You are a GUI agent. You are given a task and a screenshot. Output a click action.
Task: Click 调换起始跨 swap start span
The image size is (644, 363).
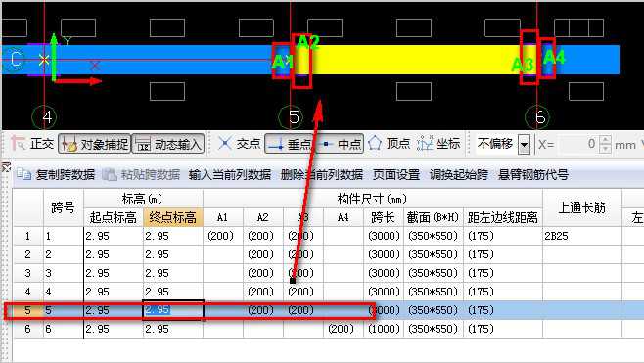coord(459,175)
